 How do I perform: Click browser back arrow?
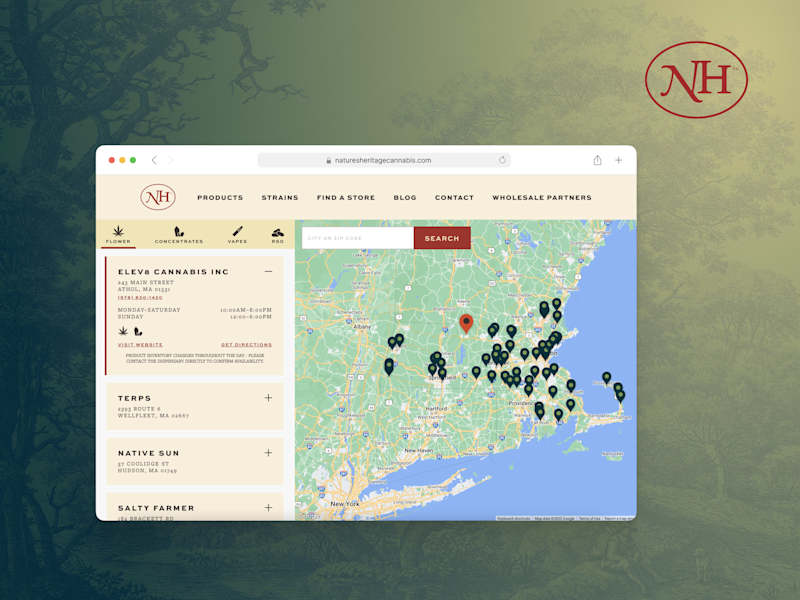click(155, 160)
